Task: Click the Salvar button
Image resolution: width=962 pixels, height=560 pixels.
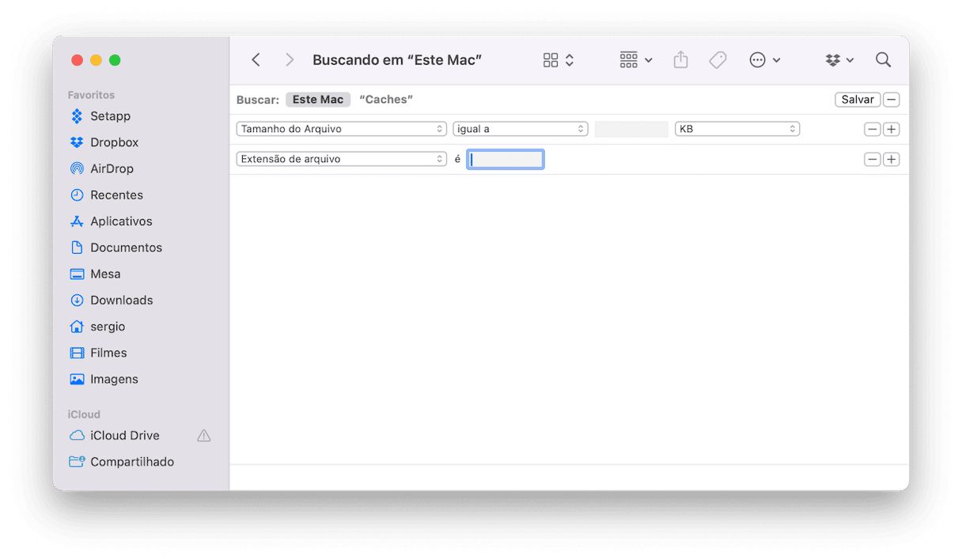Action: 857,100
